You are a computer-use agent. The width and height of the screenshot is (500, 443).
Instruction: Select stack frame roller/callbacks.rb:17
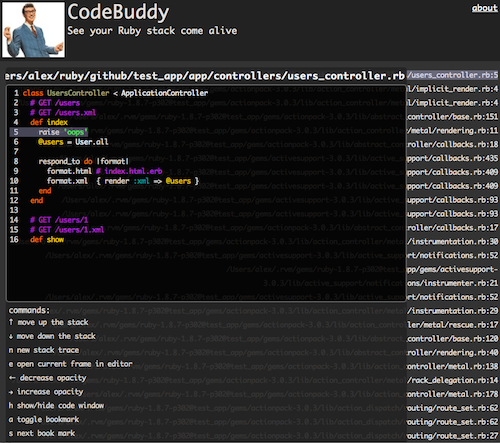[x=453, y=228]
